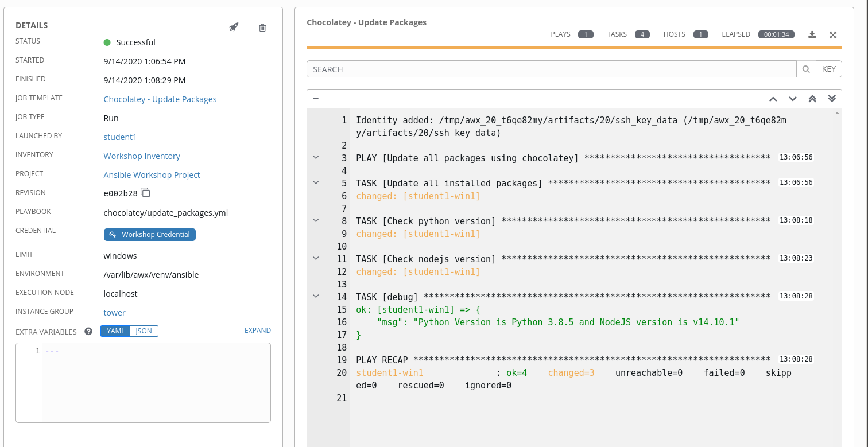Viewport: 868px width, 447px height.
Task: Click the playbook chocolatey/update_packages.yml value
Action: point(166,213)
